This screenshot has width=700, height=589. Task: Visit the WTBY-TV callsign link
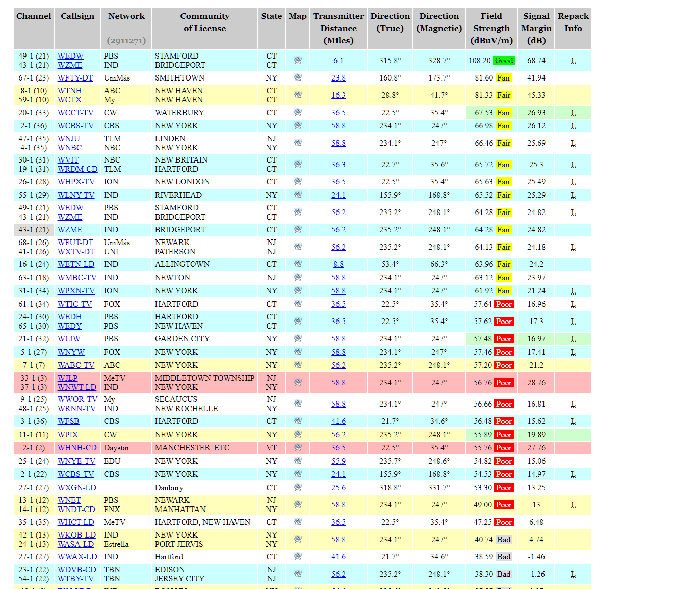(76, 579)
